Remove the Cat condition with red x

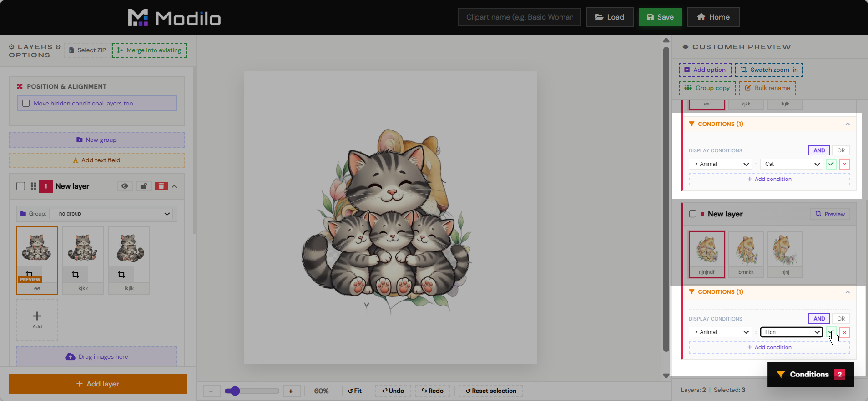click(845, 164)
